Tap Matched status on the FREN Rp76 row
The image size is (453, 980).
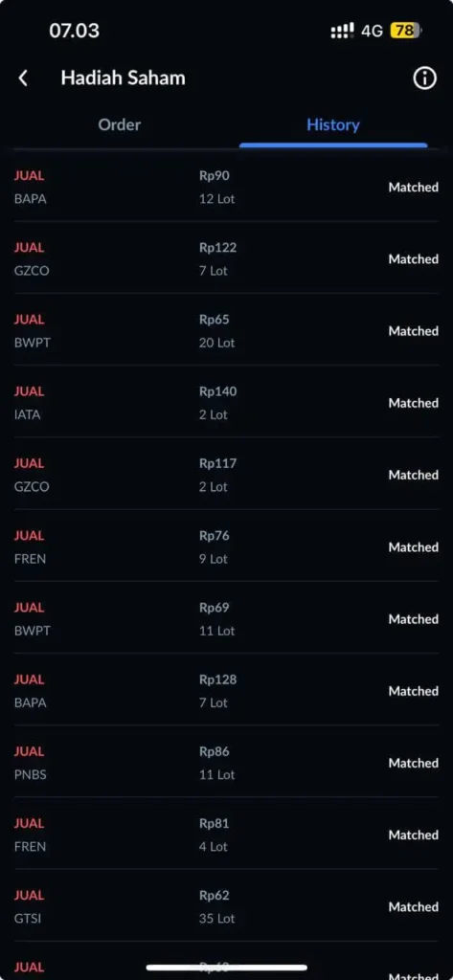(413, 546)
